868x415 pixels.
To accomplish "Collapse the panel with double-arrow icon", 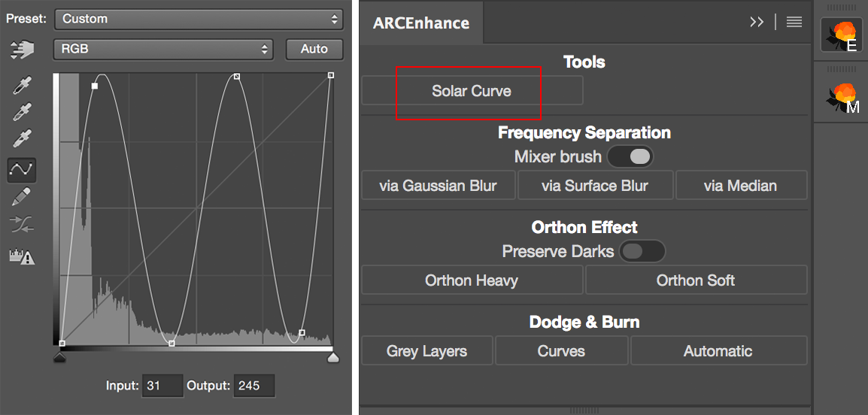I will (757, 23).
